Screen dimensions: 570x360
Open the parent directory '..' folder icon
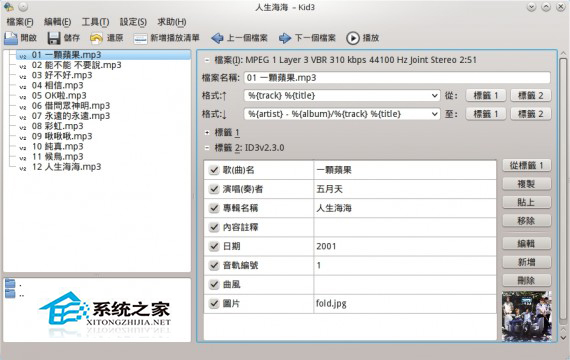10,293
